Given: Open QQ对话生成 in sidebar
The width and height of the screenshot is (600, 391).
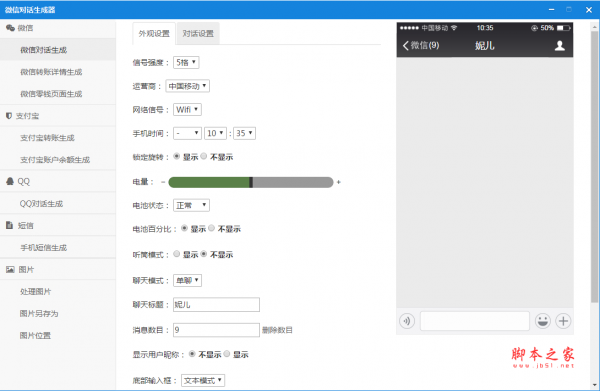Looking at the screenshot, I should point(58,204).
